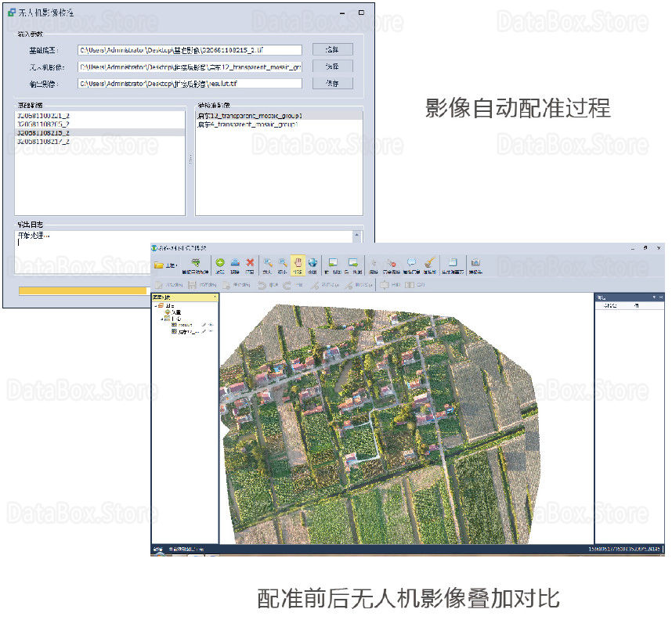The height and width of the screenshot is (620, 672).
Task: Select 320581108215_2 in base image list
Action: point(99,133)
